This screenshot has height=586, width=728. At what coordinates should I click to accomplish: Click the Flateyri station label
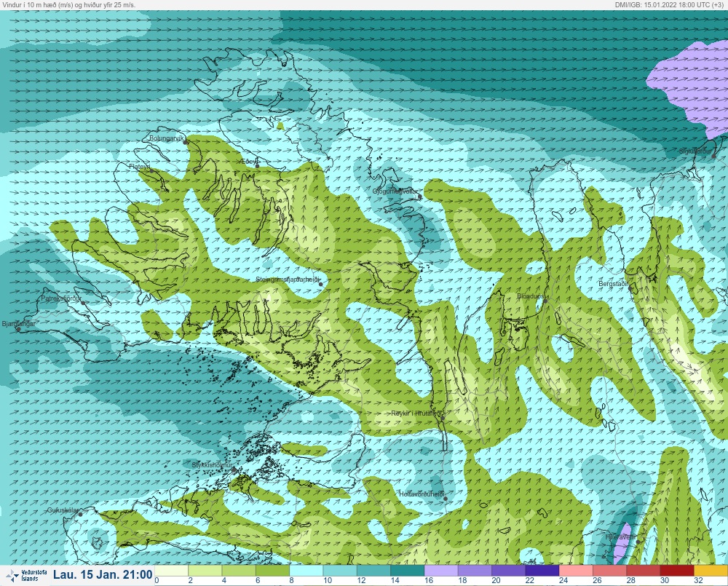tap(140, 166)
